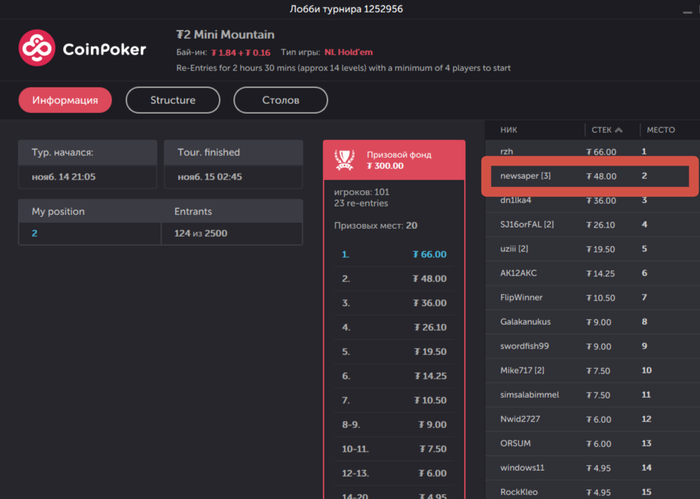
Task: Select player row FlipWinner
Action: pyautogui.click(x=592, y=298)
